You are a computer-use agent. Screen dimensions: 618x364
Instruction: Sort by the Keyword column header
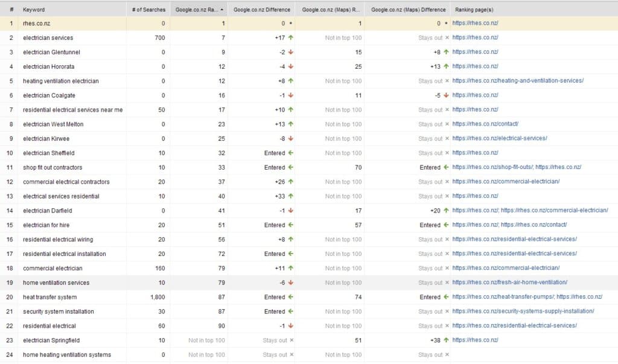(x=34, y=10)
